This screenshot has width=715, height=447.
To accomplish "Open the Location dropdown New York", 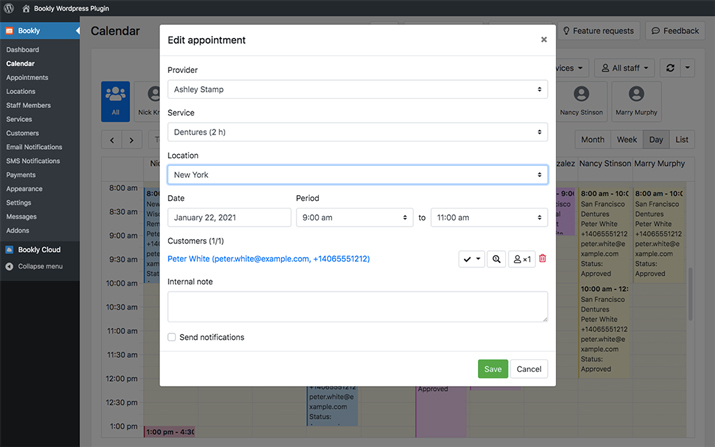I will pyautogui.click(x=358, y=175).
